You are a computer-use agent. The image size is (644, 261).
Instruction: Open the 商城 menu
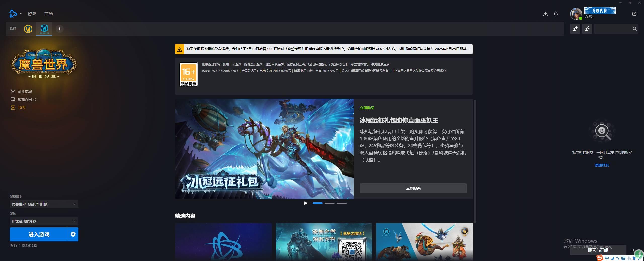click(49, 14)
